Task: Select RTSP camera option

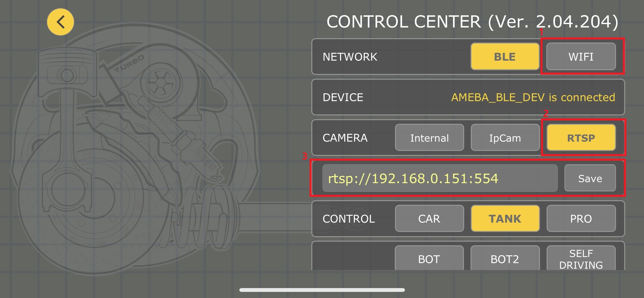Action: click(x=581, y=138)
